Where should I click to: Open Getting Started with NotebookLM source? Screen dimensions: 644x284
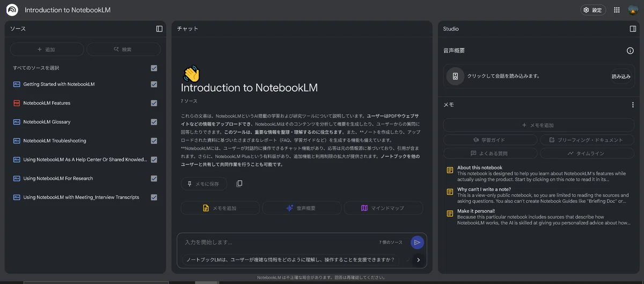coord(59,84)
